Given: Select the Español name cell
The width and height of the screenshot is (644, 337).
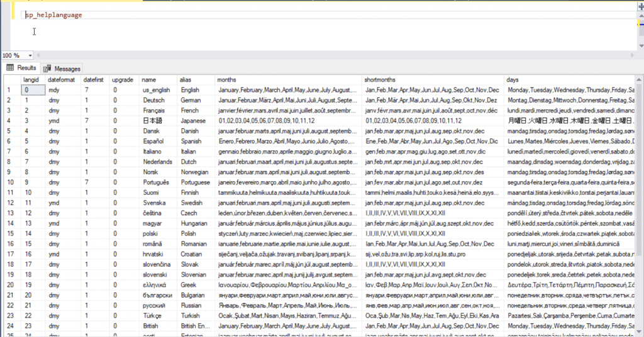Looking at the screenshot, I should (x=158, y=141).
